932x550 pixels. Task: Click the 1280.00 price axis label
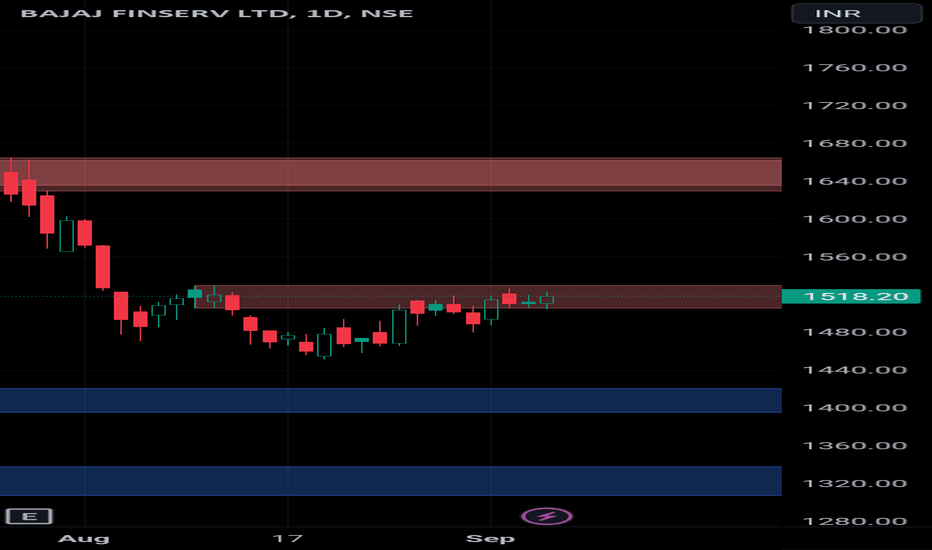pos(855,521)
